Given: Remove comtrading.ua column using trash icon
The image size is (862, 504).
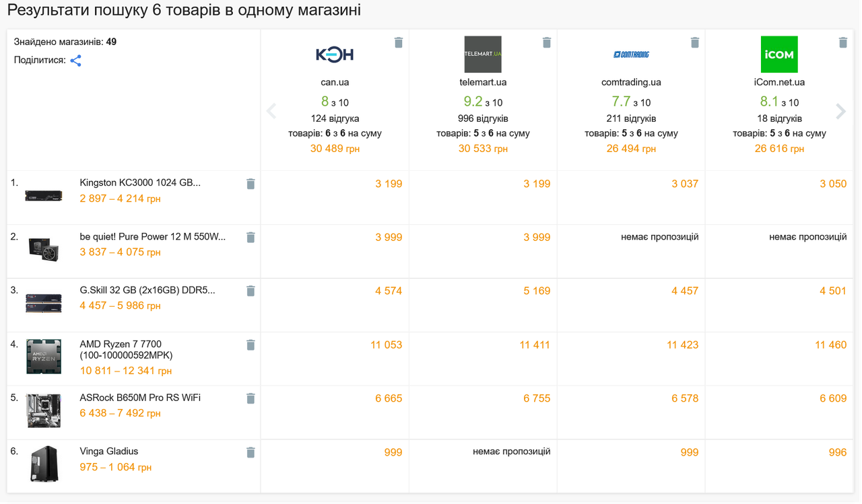Looking at the screenshot, I should coord(695,43).
